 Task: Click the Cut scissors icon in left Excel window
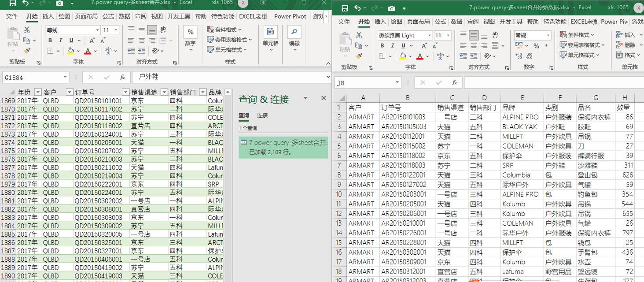click(27, 30)
